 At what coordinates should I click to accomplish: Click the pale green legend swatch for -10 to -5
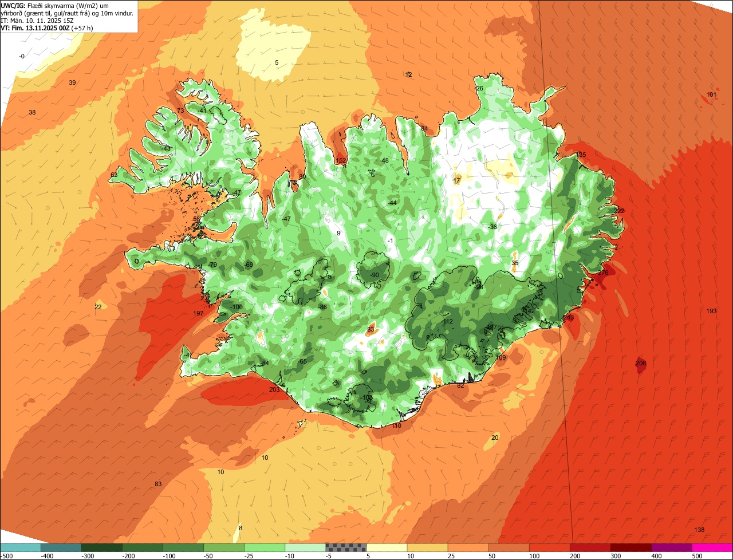[x=305, y=547]
